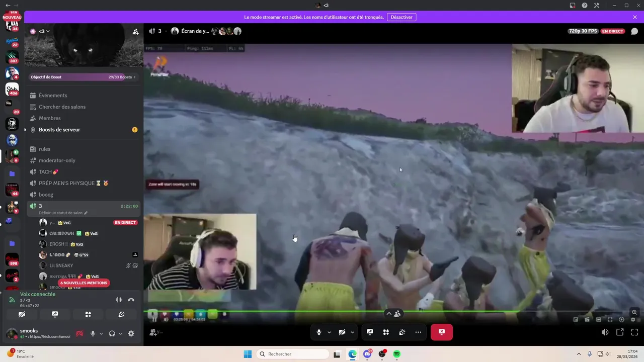Start an activity from voice connected panel

(88, 314)
